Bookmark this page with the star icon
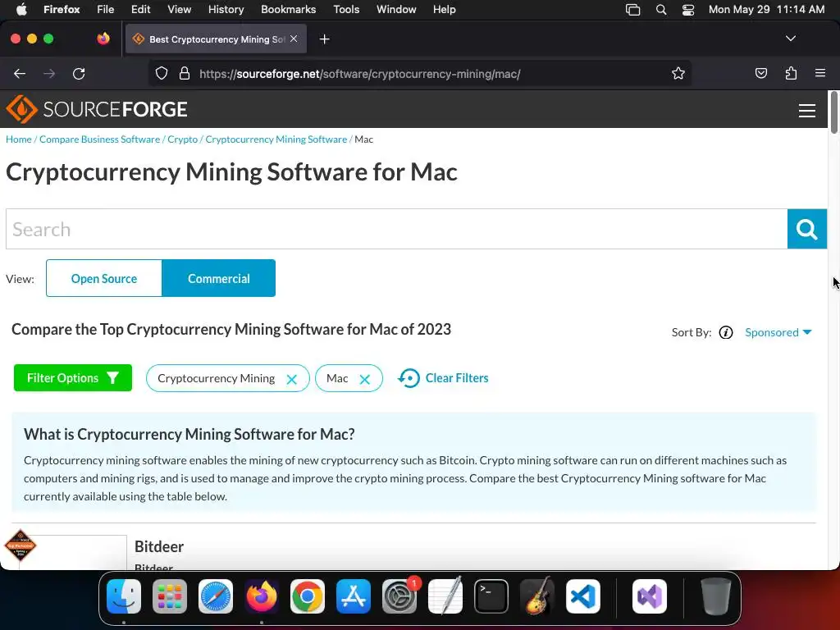840x630 pixels. tap(678, 73)
